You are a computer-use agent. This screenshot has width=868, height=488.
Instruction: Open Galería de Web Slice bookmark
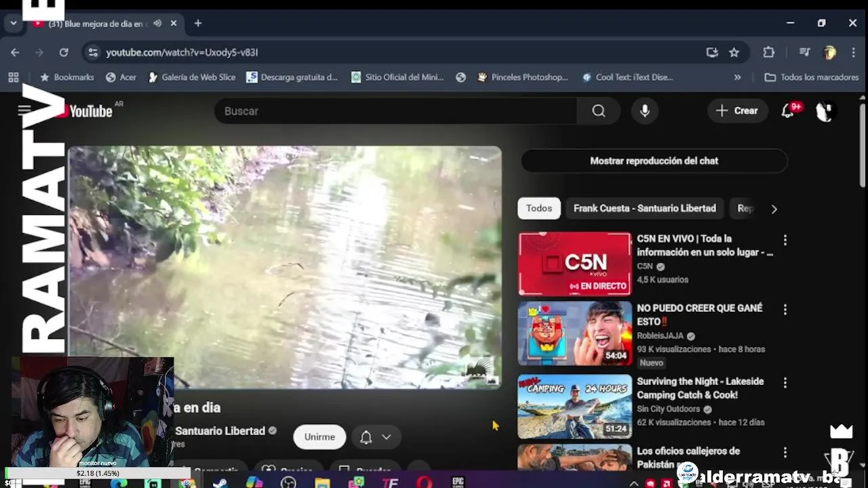coord(191,77)
